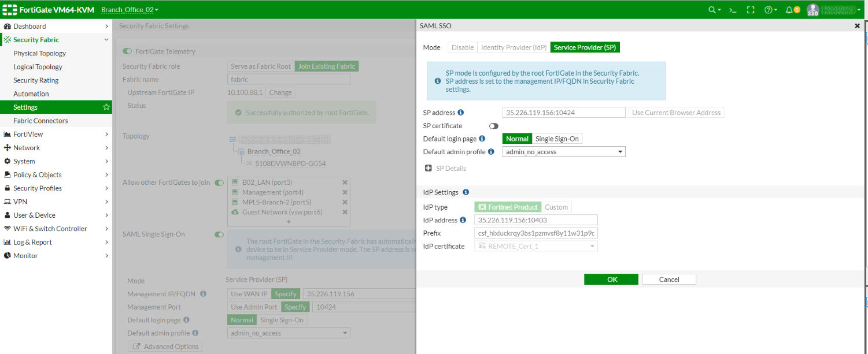Click the FortiView chart icon in sidebar
The height and width of the screenshot is (354, 868).
pos(8,135)
